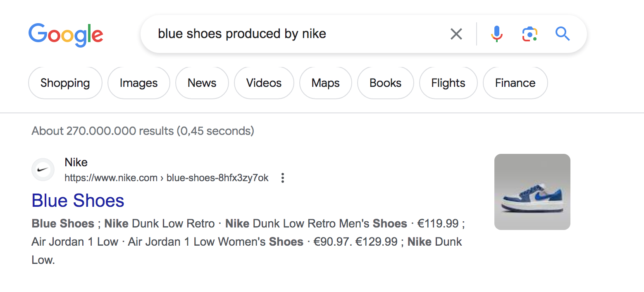Clear the search query with the X icon
Viewport: 644px width, 292px height.
456,34
